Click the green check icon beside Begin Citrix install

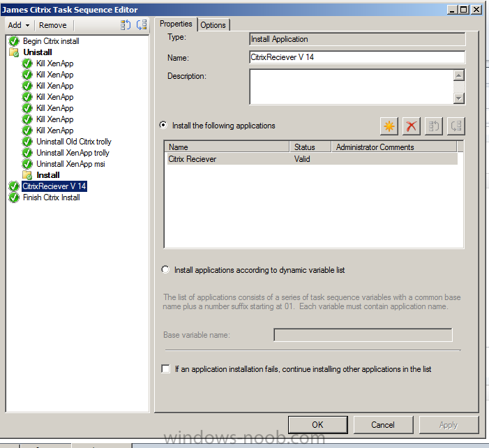(14, 41)
